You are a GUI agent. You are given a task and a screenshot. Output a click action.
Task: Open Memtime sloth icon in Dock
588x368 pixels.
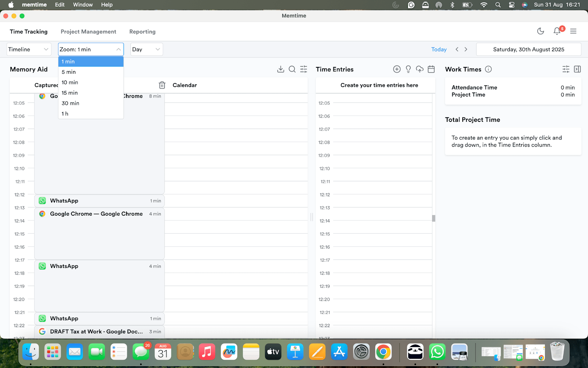[x=415, y=352]
